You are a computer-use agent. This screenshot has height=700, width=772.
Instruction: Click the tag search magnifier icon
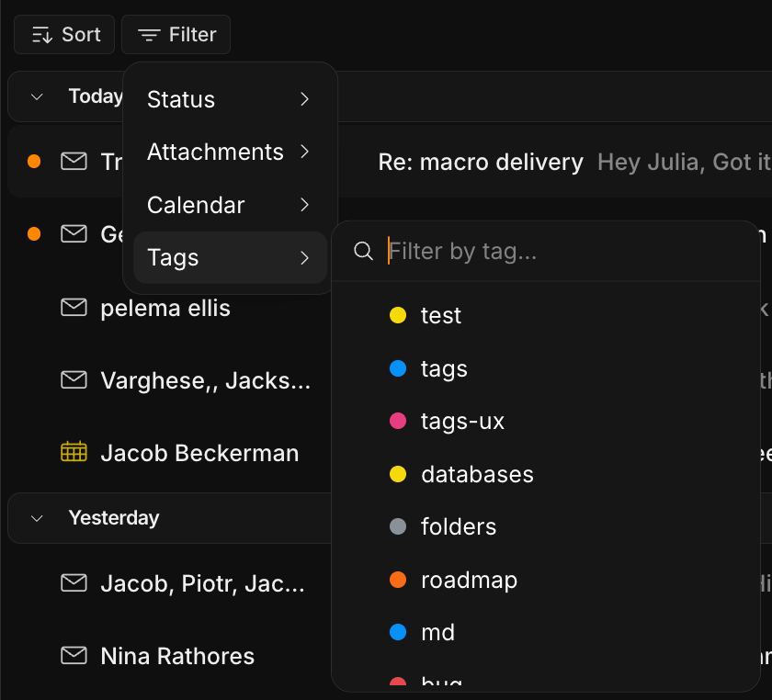coord(363,251)
